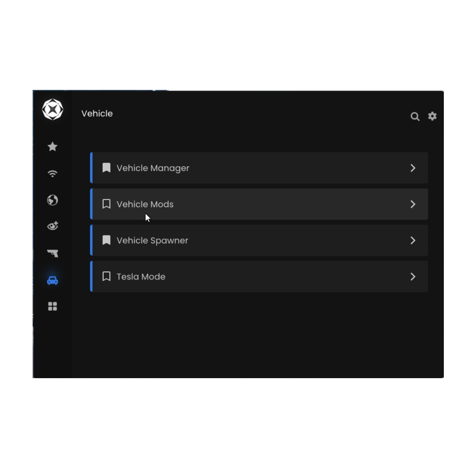Open the weapon pistol sidebar section

52,253
